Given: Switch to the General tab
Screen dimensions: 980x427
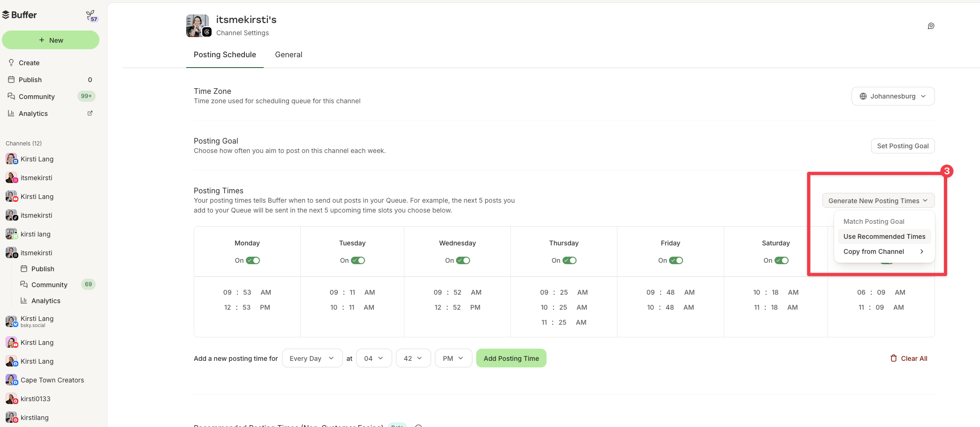Looking at the screenshot, I should coord(288,55).
